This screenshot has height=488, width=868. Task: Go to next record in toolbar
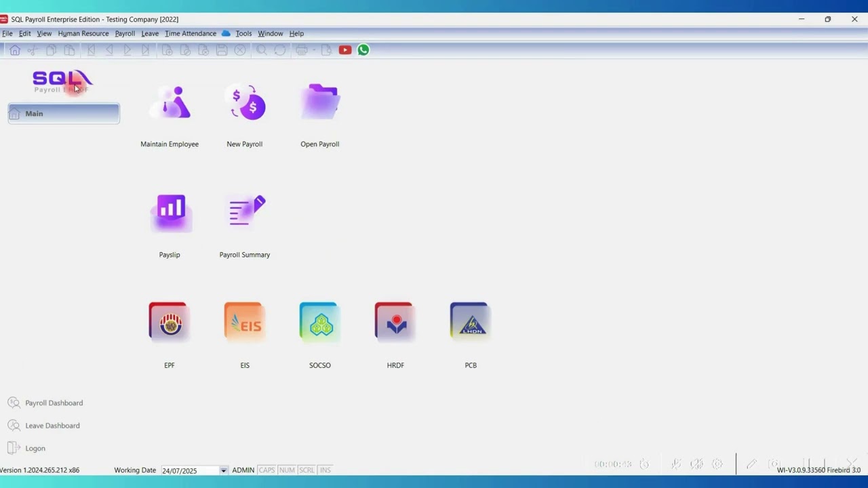[x=127, y=50]
